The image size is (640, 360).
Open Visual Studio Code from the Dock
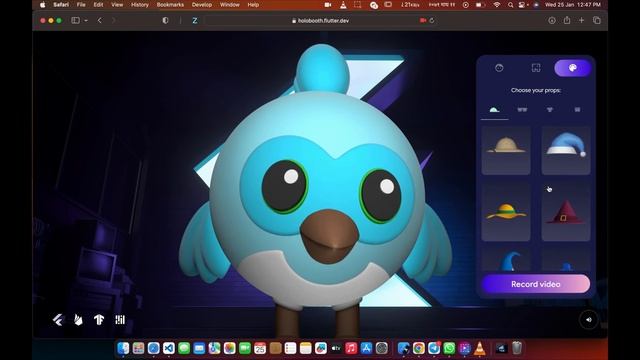coord(169,348)
